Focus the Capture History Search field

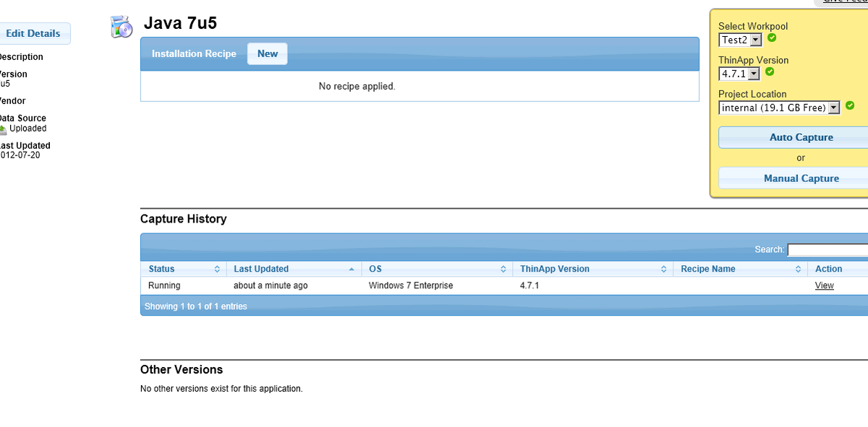coord(827,249)
